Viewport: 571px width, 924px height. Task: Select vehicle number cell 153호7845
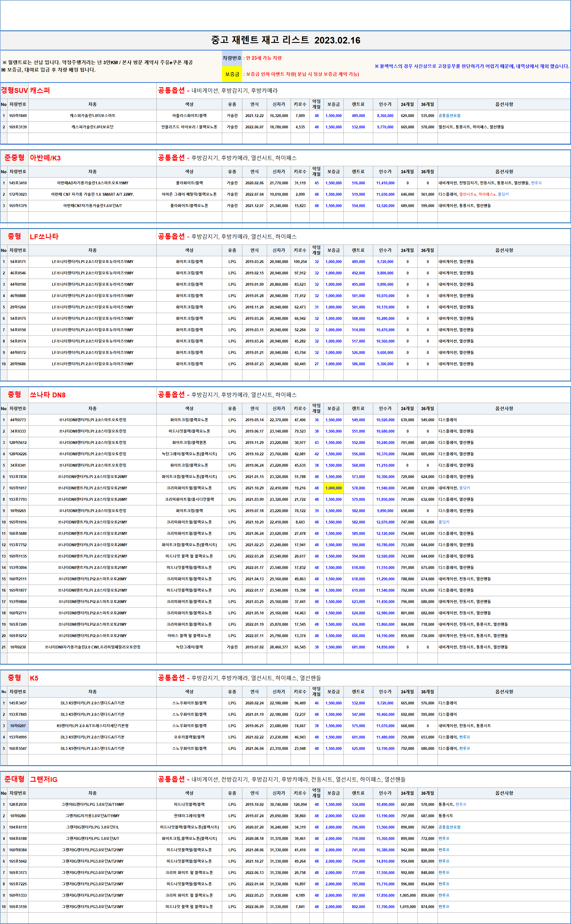point(18,714)
